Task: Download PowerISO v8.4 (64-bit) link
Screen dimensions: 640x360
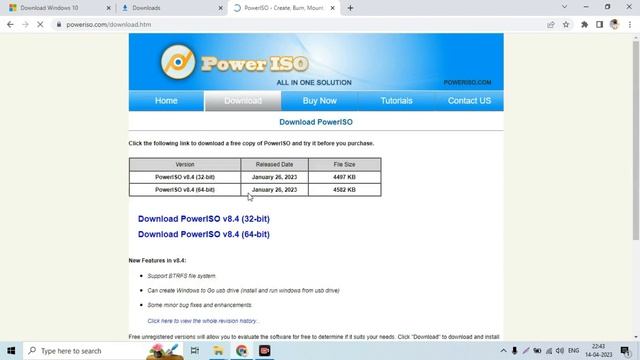Action: [x=204, y=234]
